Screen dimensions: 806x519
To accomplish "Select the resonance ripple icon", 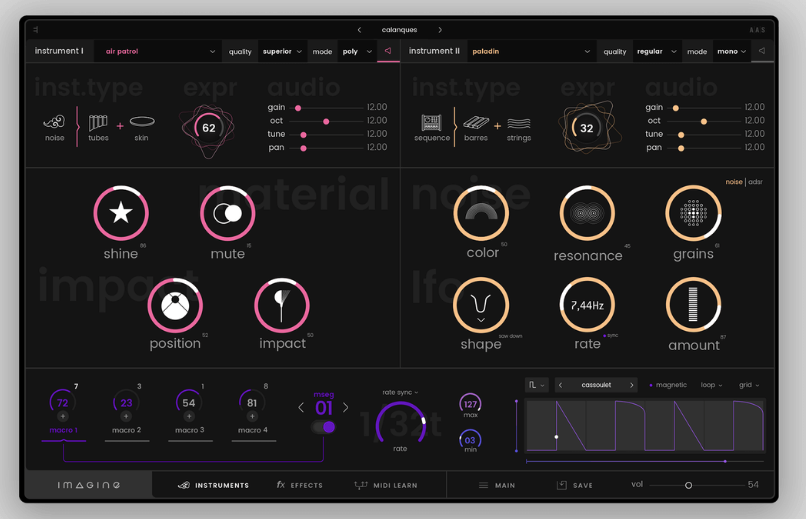I will pos(587,213).
